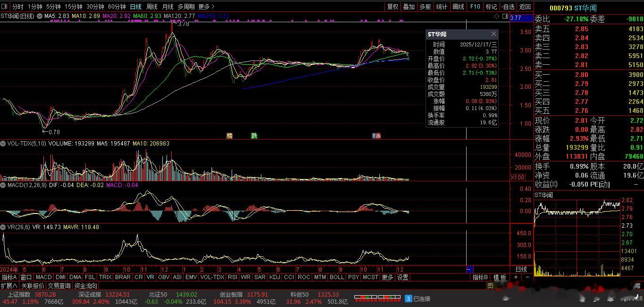
Task: Switch to the 日线 daily chart
Action: pos(135,7)
